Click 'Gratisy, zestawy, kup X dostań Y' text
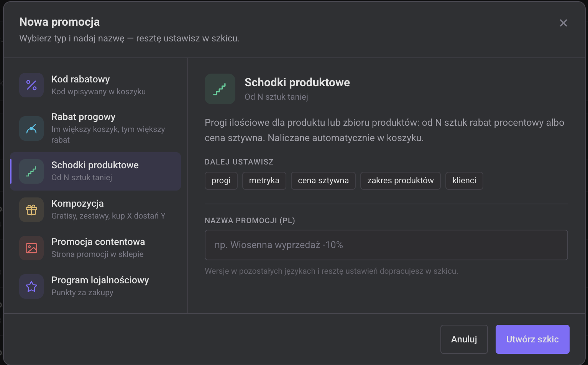 pos(108,216)
